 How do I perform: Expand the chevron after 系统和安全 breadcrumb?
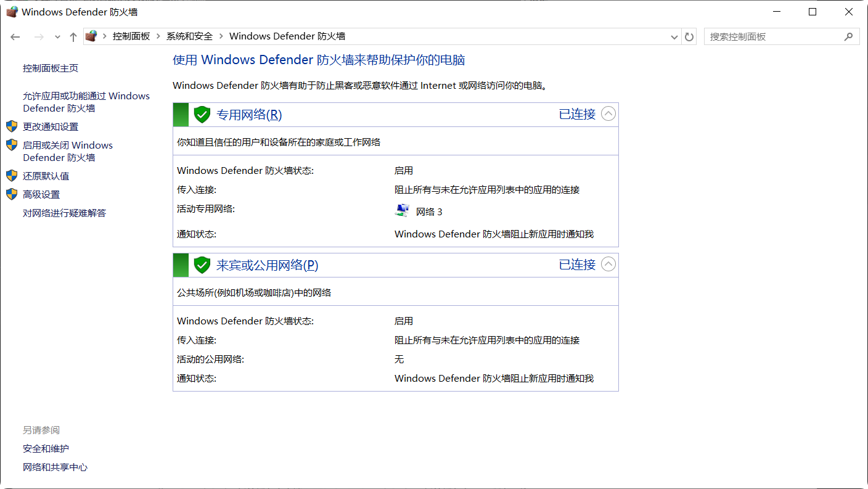pos(221,36)
